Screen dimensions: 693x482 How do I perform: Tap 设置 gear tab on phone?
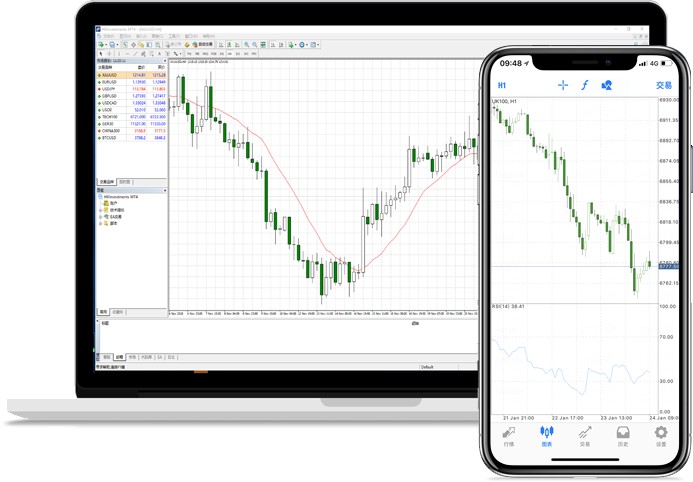pos(661,436)
